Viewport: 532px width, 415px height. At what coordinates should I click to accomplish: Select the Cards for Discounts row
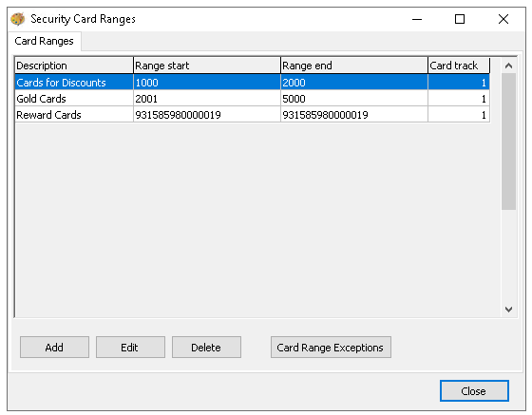[252, 83]
